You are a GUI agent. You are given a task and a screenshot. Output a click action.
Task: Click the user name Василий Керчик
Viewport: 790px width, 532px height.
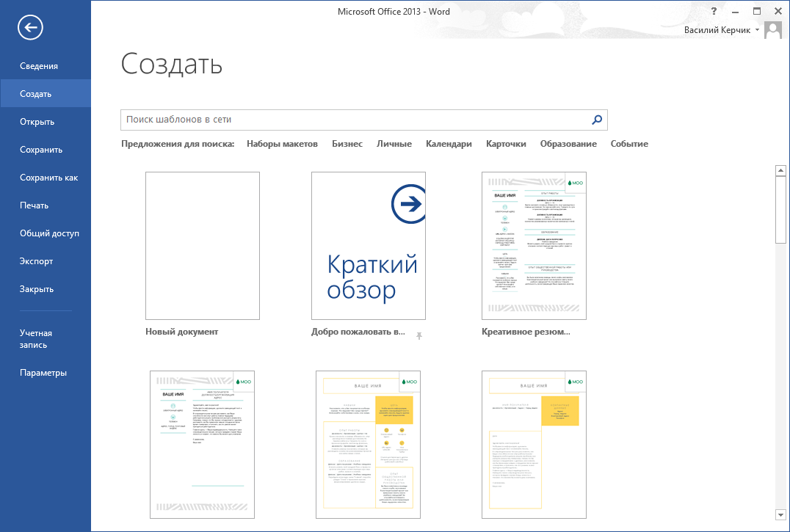pos(717,29)
